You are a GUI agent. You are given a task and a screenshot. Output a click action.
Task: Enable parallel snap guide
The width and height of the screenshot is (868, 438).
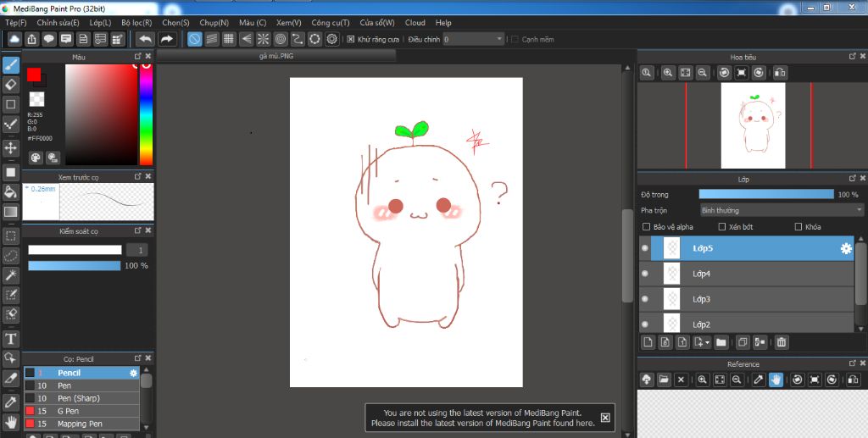[x=211, y=39]
